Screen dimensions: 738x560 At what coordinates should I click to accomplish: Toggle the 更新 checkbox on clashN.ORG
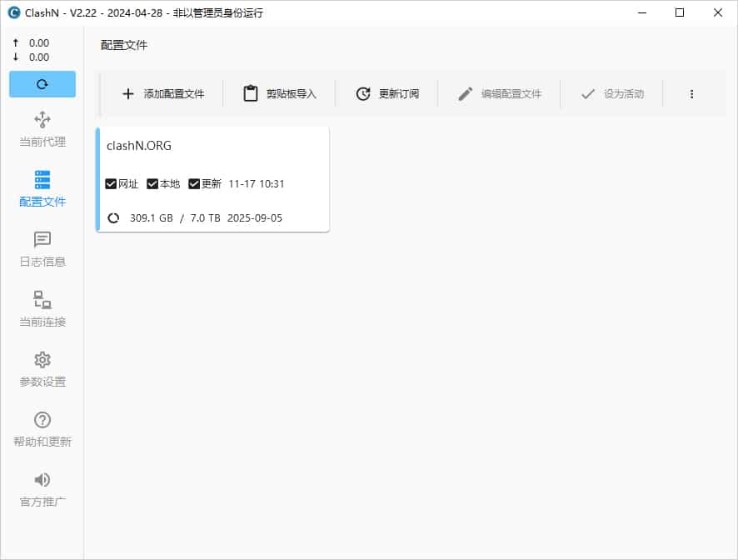(193, 183)
